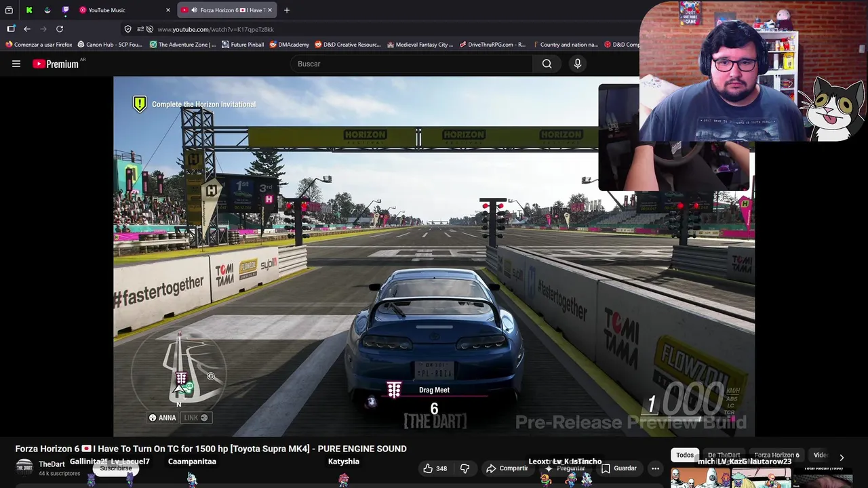Click '44 k suscriptores' text

pos(59,474)
